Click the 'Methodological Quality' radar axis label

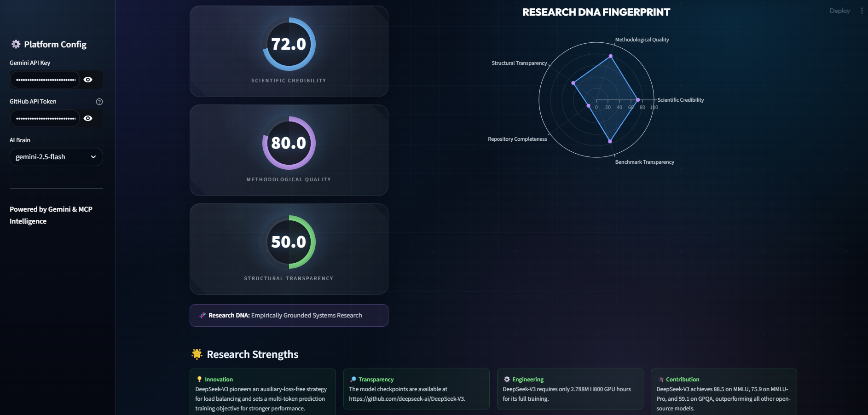[x=642, y=40]
